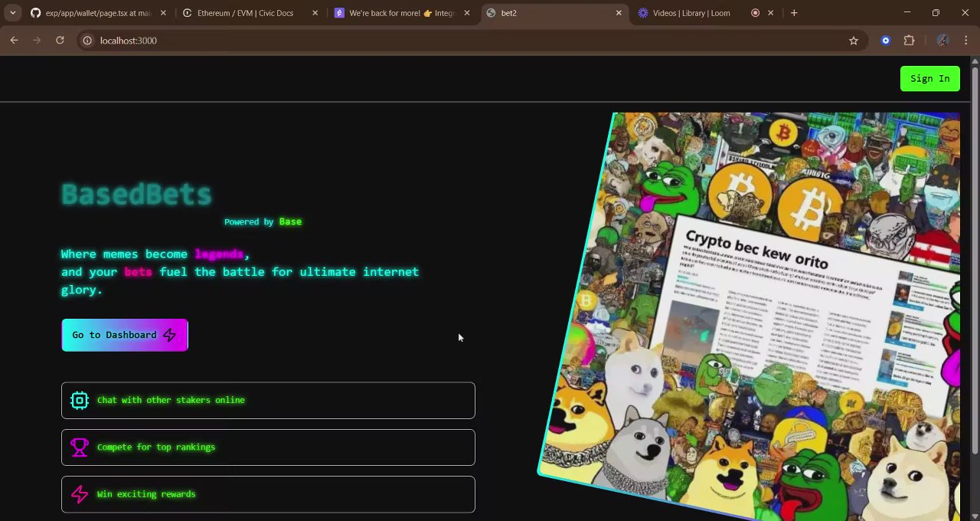This screenshot has width=980, height=521.
Task: Select the "Win exciting rewards" card
Action: [x=268, y=494]
